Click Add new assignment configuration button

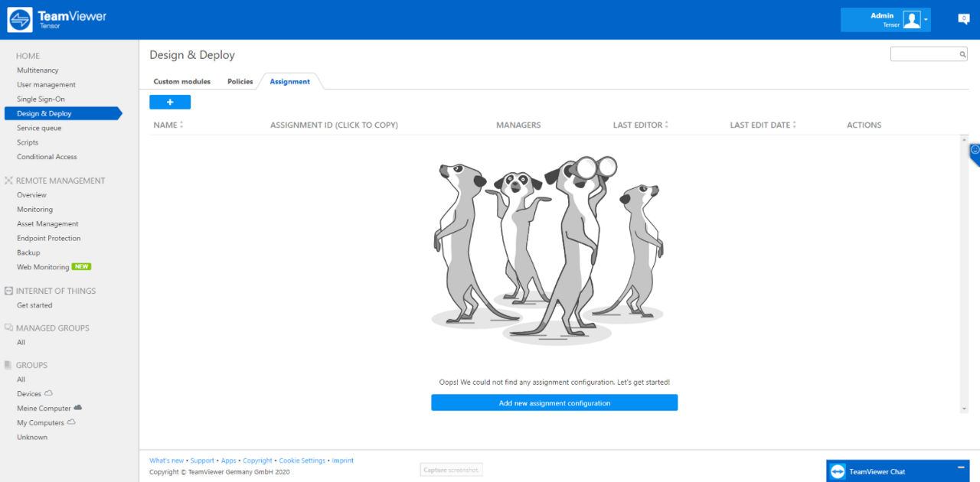[x=554, y=402]
